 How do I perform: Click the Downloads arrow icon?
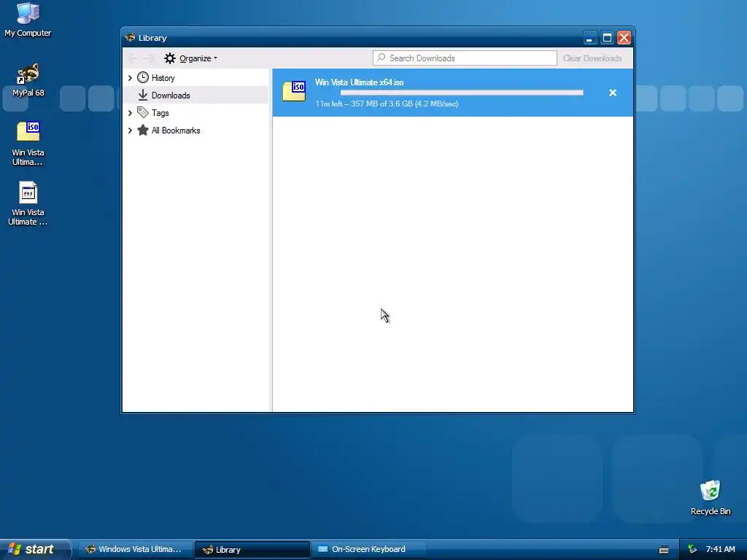click(x=143, y=96)
